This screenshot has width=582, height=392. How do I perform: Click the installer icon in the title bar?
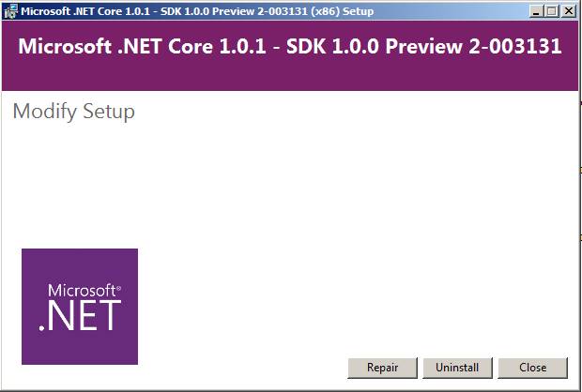10,11
